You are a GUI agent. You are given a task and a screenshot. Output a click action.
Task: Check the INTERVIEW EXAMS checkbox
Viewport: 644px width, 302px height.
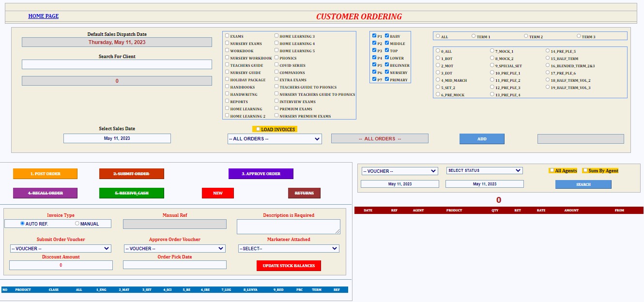click(x=276, y=101)
